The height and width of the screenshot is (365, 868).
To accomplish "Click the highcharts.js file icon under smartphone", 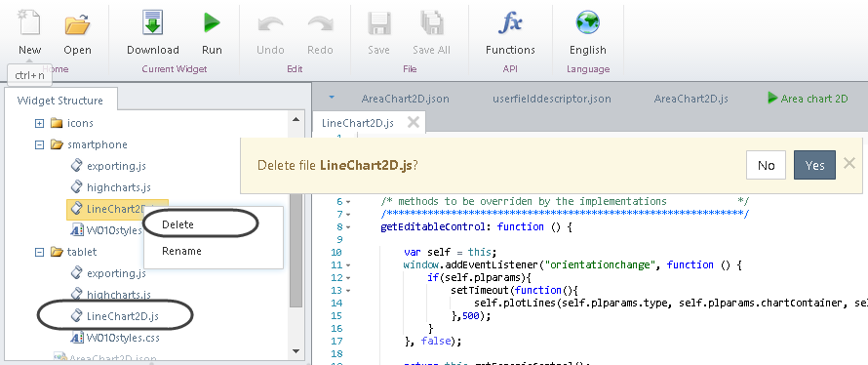I will (77, 187).
